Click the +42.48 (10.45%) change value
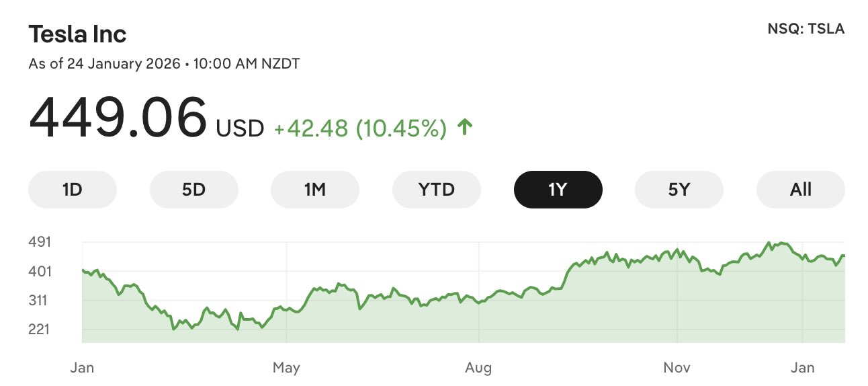This screenshot has width=868, height=386. point(360,128)
